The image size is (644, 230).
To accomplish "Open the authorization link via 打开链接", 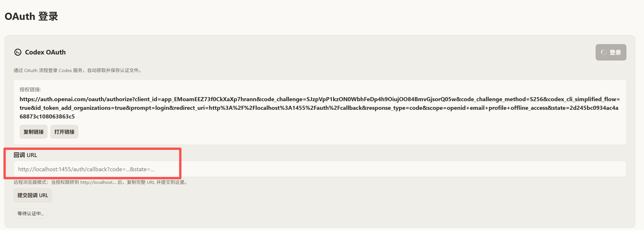I will [x=64, y=132].
